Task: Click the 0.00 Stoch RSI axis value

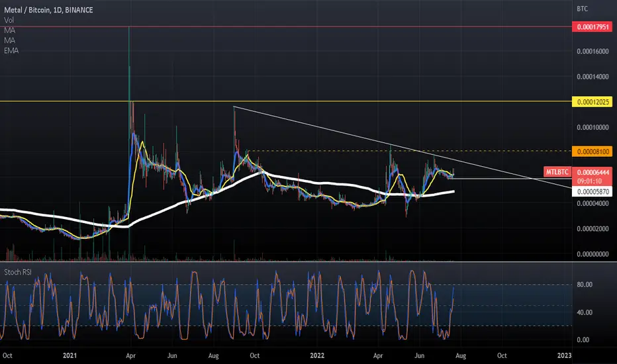Action: pos(583,340)
